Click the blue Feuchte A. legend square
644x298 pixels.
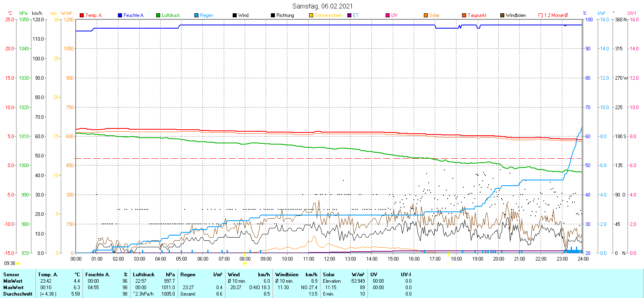coord(120,15)
